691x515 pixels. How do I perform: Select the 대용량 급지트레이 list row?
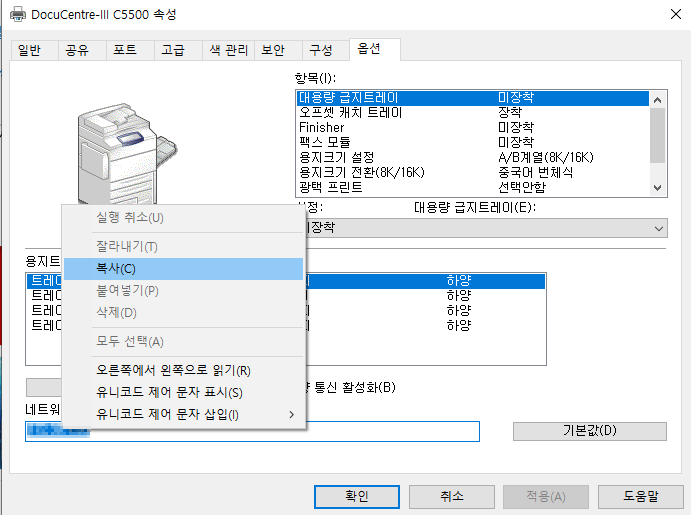coord(473,98)
